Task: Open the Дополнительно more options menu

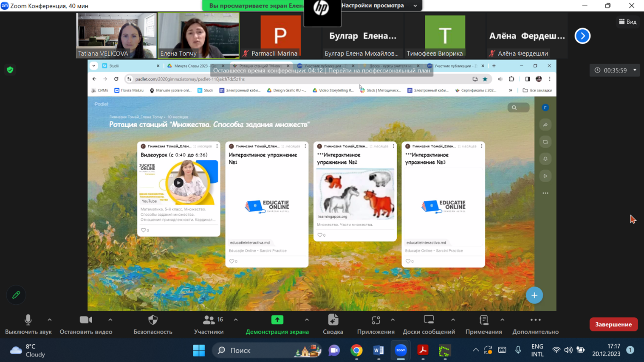Action: pyautogui.click(x=535, y=320)
